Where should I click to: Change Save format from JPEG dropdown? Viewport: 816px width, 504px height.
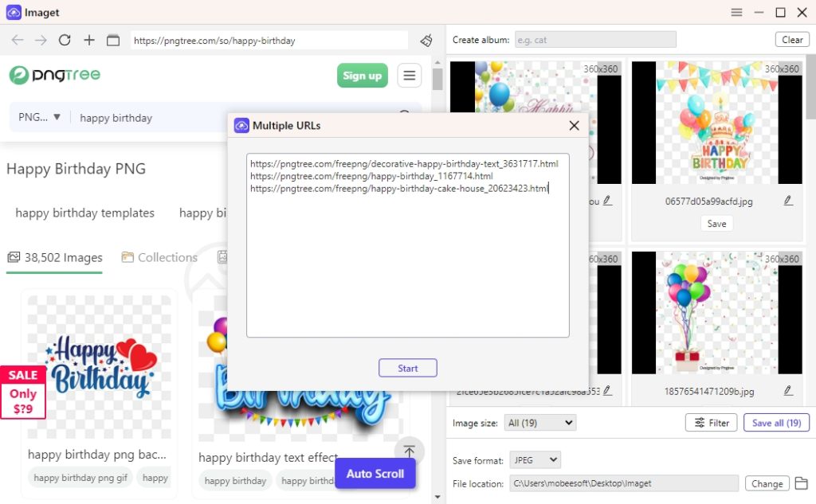click(535, 459)
